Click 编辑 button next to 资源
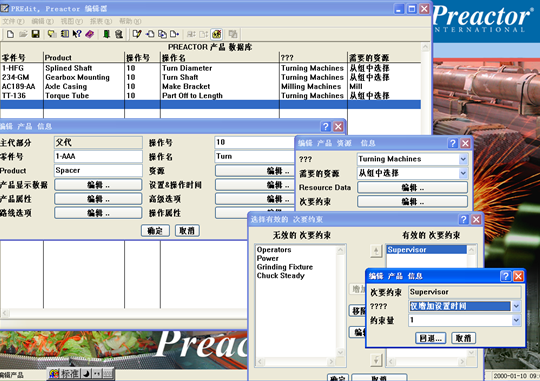The width and height of the screenshot is (540, 381). [x=255, y=171]
